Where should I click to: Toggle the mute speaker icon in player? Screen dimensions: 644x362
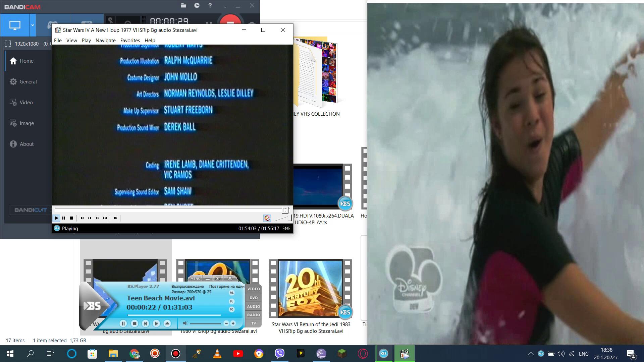click(267, 218)
